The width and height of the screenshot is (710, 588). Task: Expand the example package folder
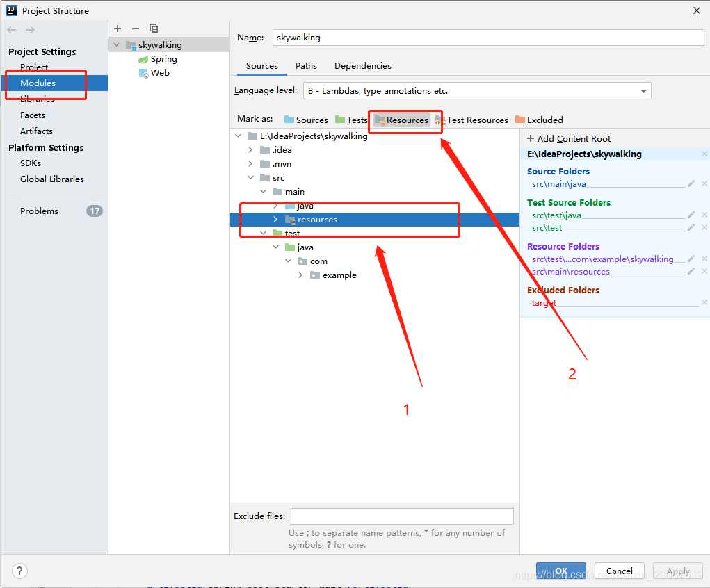coord(300,275)
